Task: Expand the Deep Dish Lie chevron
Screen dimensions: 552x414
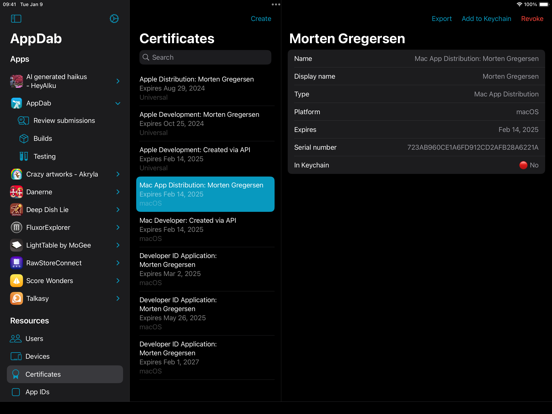Action: (x=118, y=210)
